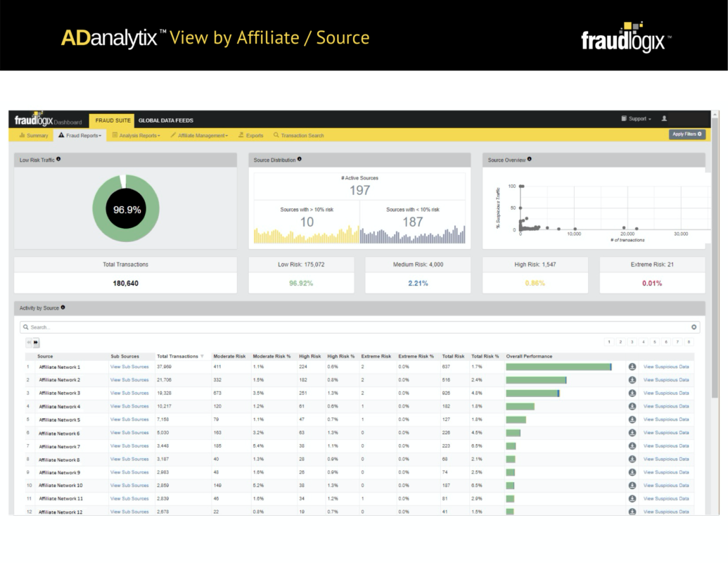
Task: View Suspicious Data for Affiliate Network 9
Action: [666, 472]
